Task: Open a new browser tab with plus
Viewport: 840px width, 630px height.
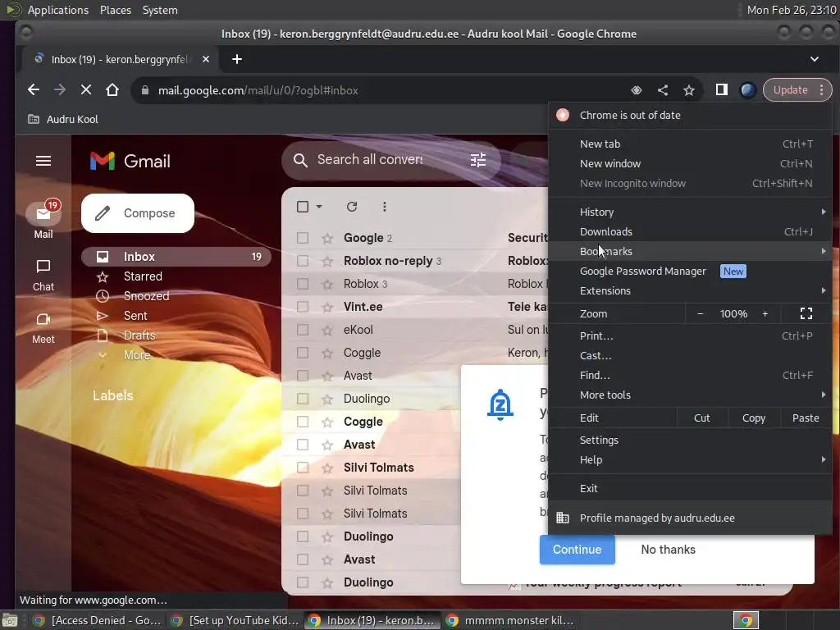Action: 237,59
